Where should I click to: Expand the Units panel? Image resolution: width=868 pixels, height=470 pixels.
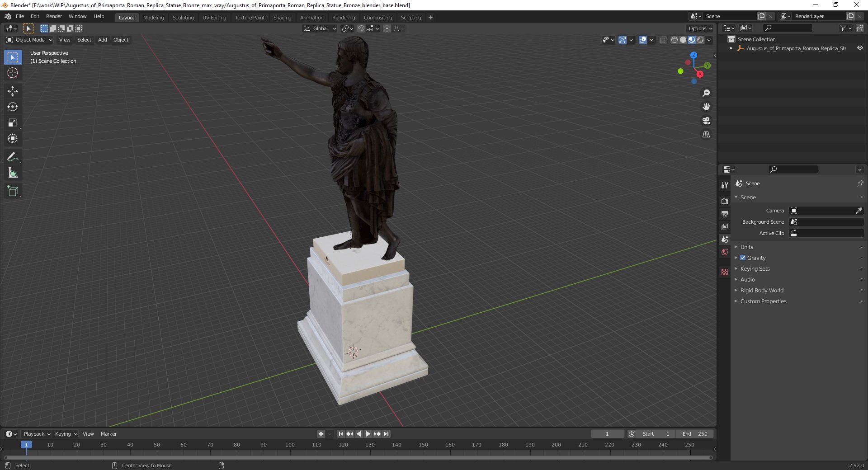click(747, 247)
